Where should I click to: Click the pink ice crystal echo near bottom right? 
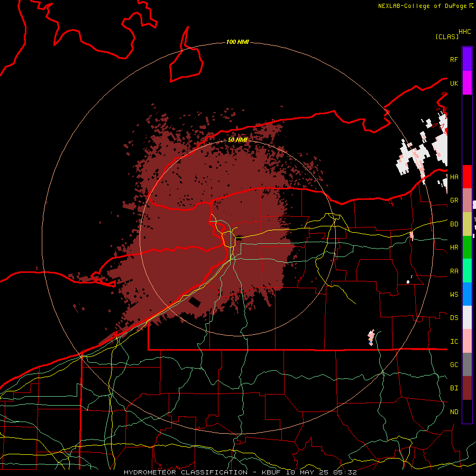tap(371, 337)
